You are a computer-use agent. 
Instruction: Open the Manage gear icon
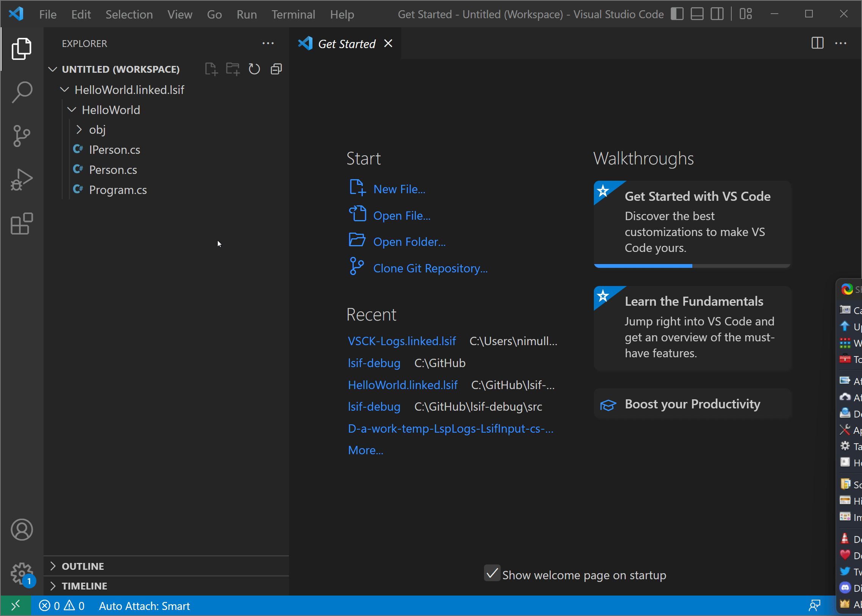tap(22, 573)
